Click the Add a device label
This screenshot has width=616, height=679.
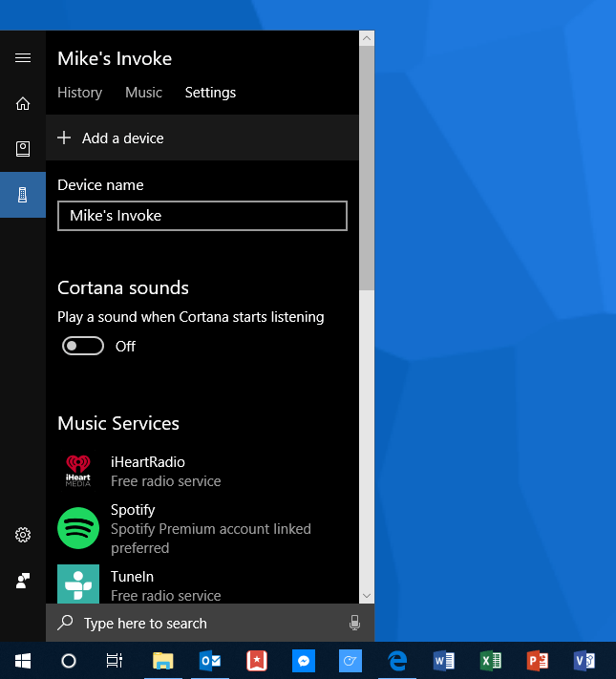click(123, 138)
